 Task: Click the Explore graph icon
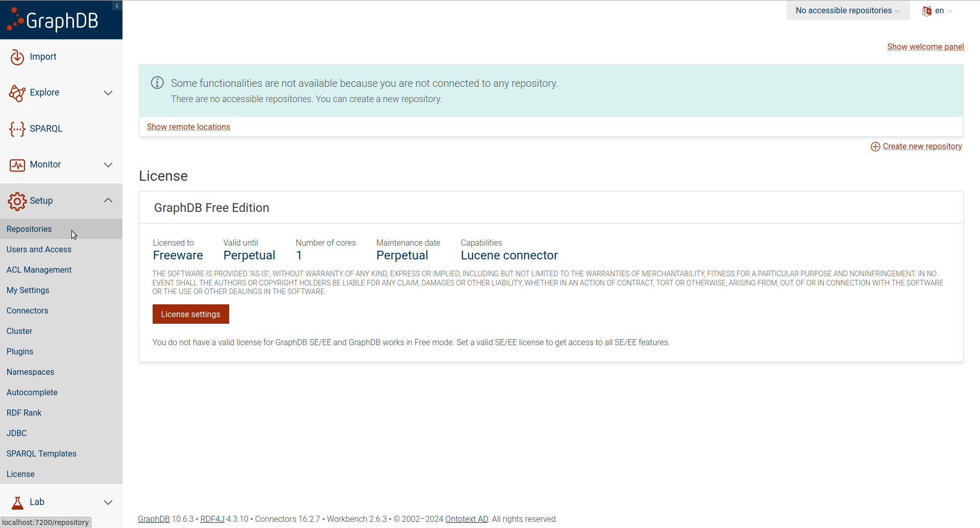(17, 93)
